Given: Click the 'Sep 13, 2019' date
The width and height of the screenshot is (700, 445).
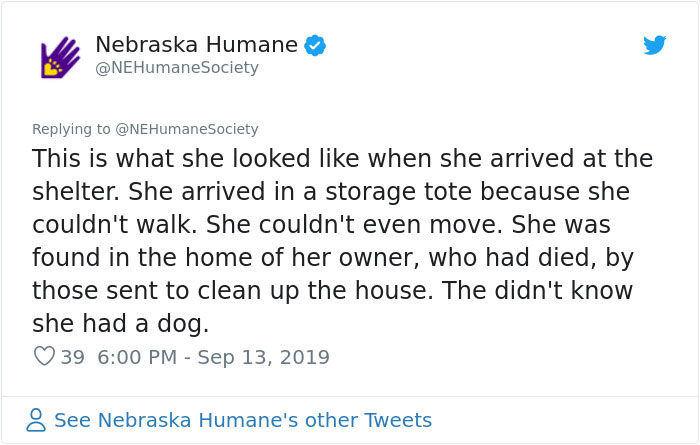Looking at the screenshot, I should click(x=263, y=357).
